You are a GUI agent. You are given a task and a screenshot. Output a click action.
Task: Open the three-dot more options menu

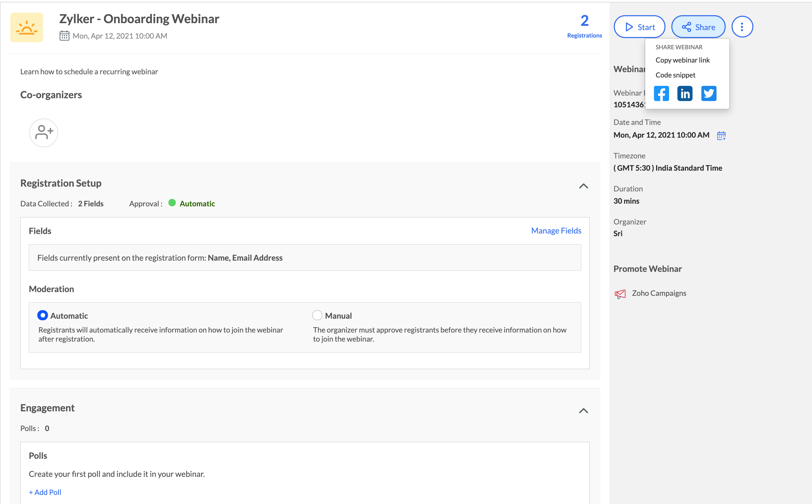click(742, 27)
